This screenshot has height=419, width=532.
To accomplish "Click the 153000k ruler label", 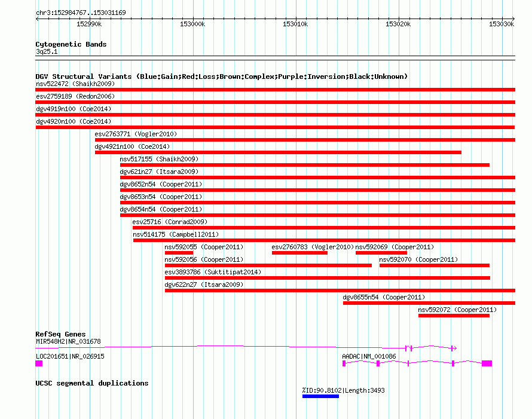I will [192, 24].
